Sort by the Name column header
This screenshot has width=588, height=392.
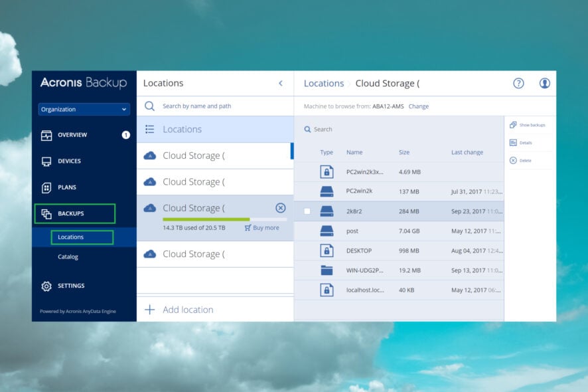pyautogui.click(x=354, y=152)
